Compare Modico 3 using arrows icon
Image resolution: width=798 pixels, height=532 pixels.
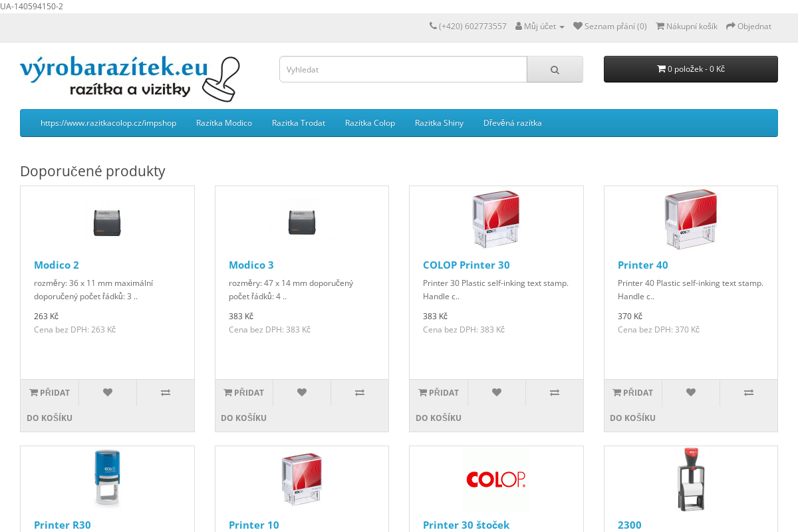360,392
